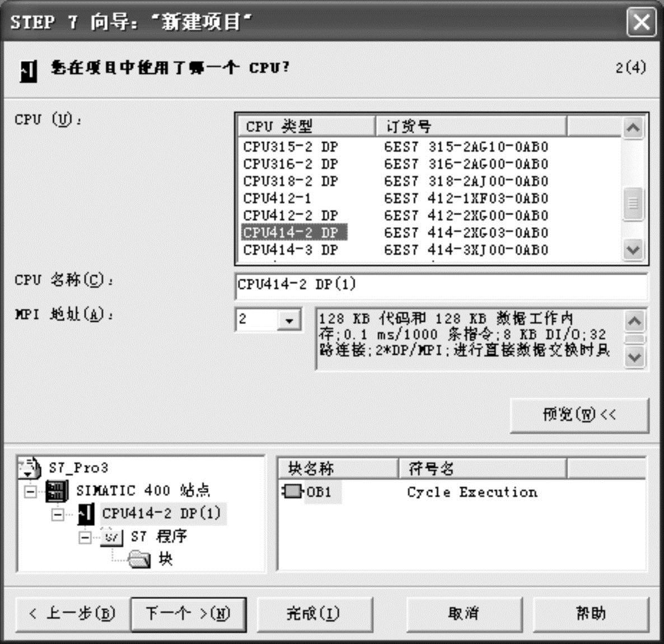Click description box scroll up arrow

(x=634, y=321)
